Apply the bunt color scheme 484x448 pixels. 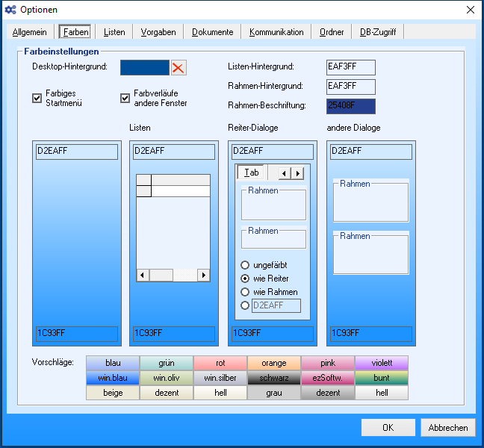click(x=382, y=378)
